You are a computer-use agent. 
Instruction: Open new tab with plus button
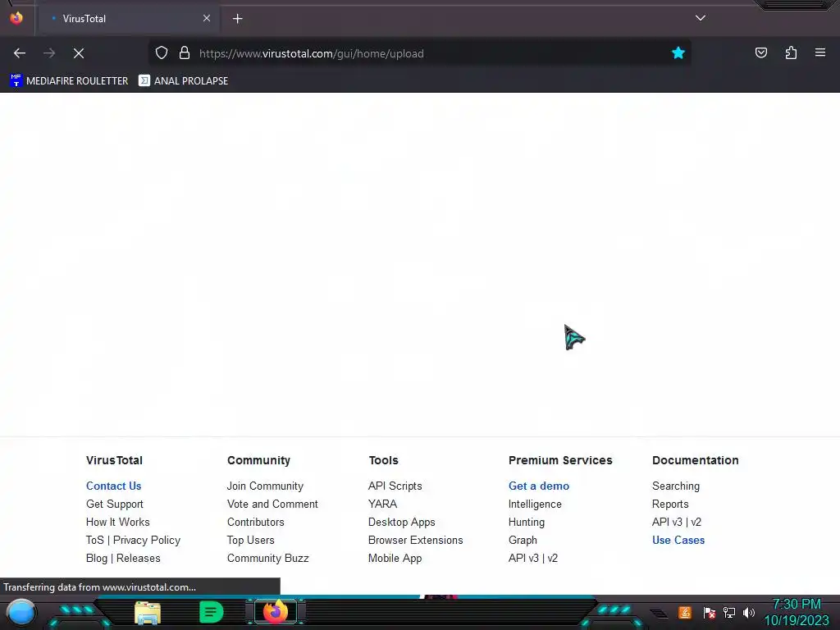[237, 19]
